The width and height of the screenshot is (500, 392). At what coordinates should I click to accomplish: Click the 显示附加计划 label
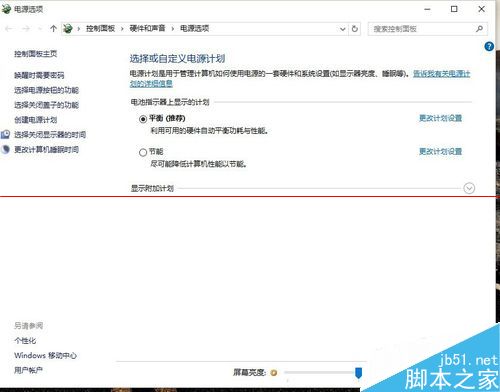(x=152, y=189)
